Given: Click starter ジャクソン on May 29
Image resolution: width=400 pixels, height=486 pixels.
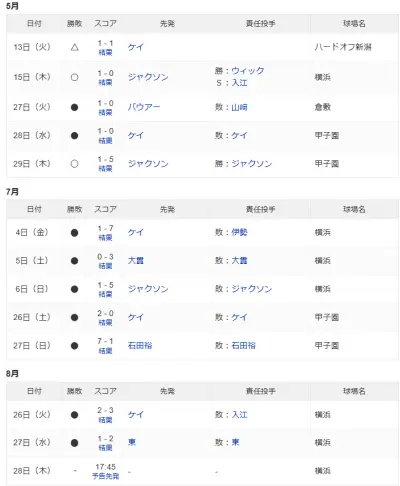Looking at the screenshot, I should 148,164.
